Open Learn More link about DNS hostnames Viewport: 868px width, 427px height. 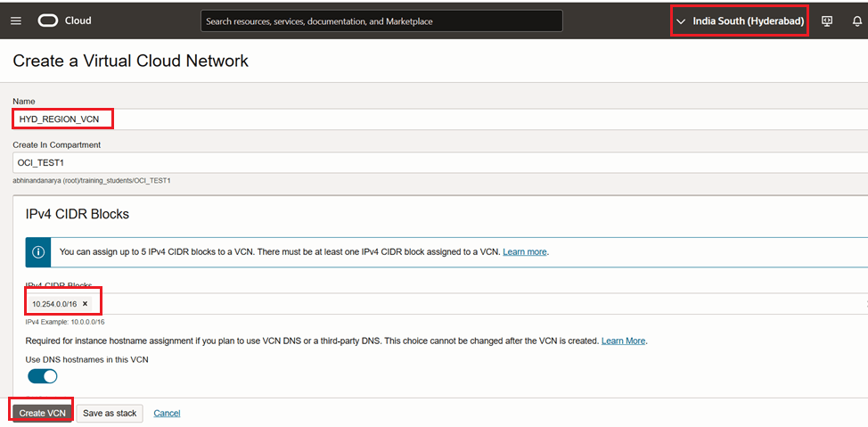623,341
